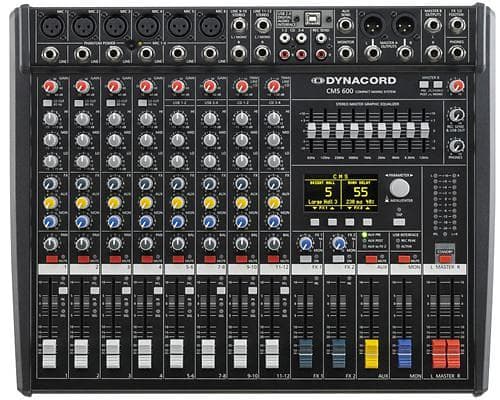Screen dimensions: 500x400
Task: Toggle the Master B stereo/mono switch
Action: tap(438, 84)
